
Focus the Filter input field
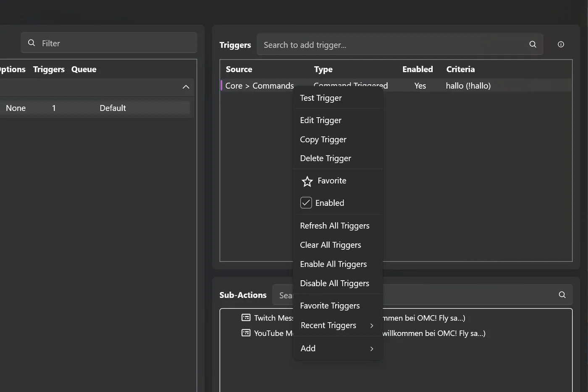click(x=109, y=43)
